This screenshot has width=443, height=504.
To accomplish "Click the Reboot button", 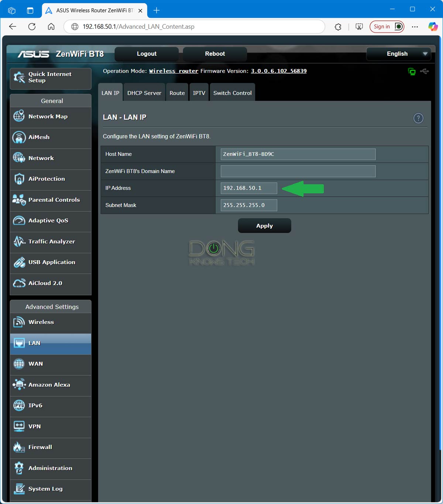I will [215, 54].
